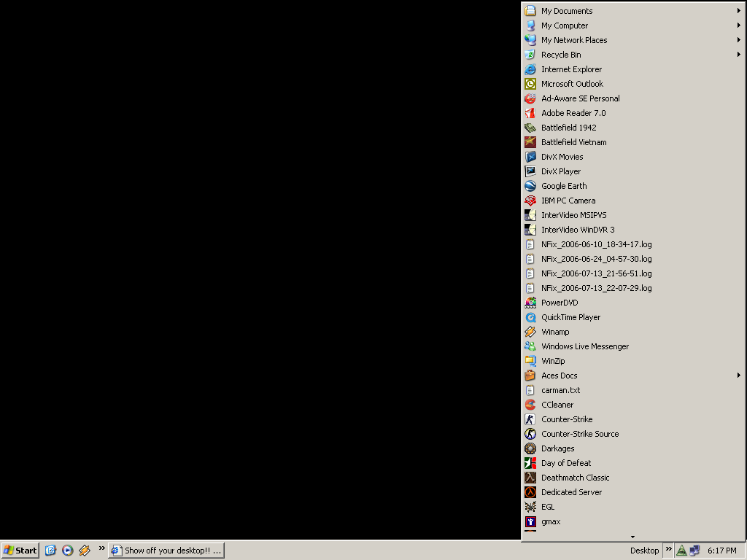Viewport: 747px width, 560px height.
Task: Click the Start button
Action: [x=20, y=551]
